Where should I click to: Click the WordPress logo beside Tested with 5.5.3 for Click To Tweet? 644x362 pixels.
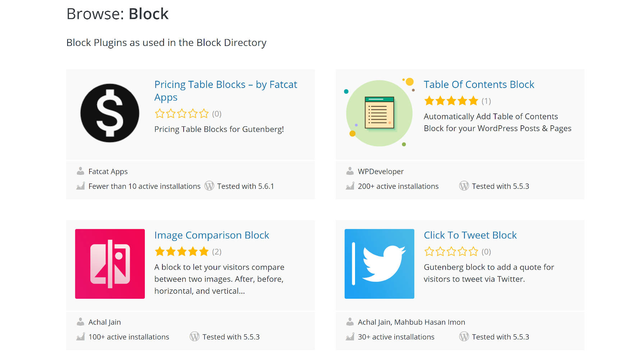tap(464, 337)
